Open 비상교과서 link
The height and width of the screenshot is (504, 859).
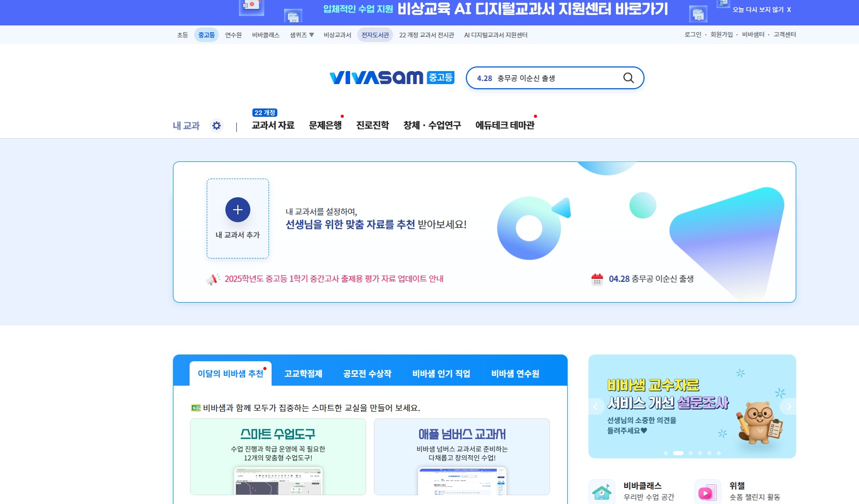[337, 35]
